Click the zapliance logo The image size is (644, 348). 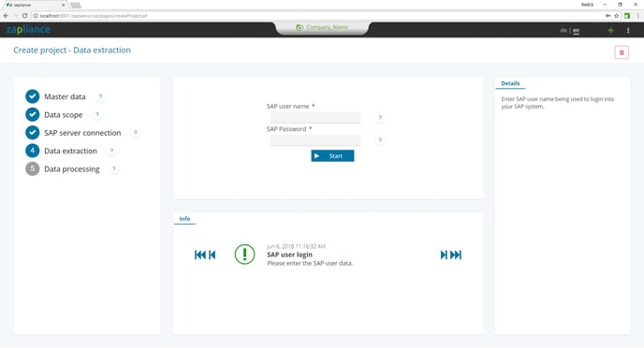point(28,30)
